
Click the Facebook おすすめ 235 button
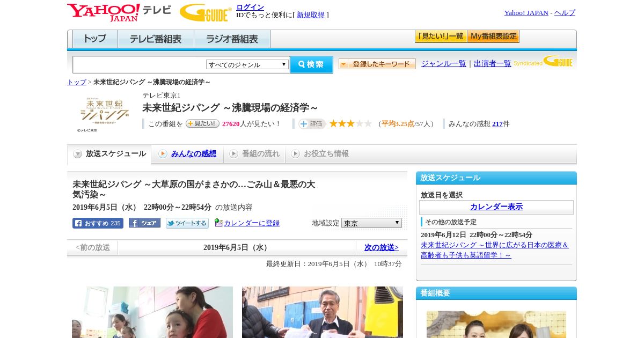[98, 223]
